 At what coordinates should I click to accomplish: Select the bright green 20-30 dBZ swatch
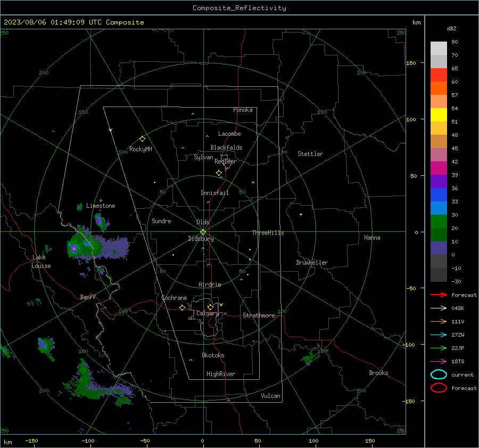[x=439, y=222]
